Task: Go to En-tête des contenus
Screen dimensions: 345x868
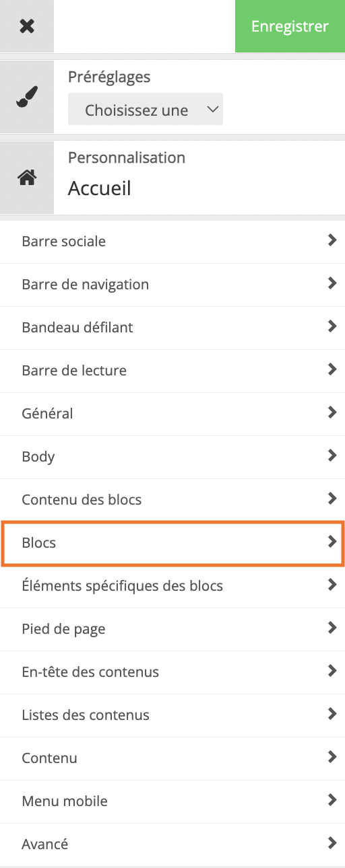Action: pyautogui.click(x=172, y=672)
